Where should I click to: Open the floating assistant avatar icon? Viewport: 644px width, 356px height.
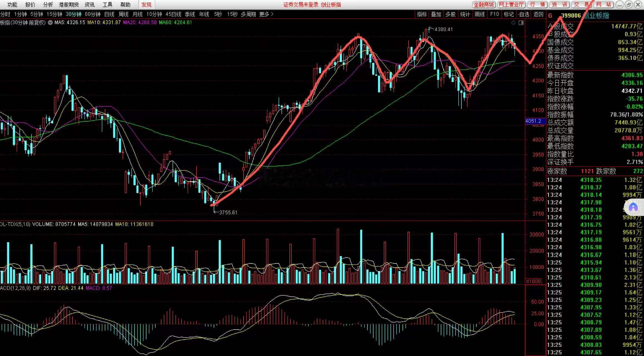(633, 207)
